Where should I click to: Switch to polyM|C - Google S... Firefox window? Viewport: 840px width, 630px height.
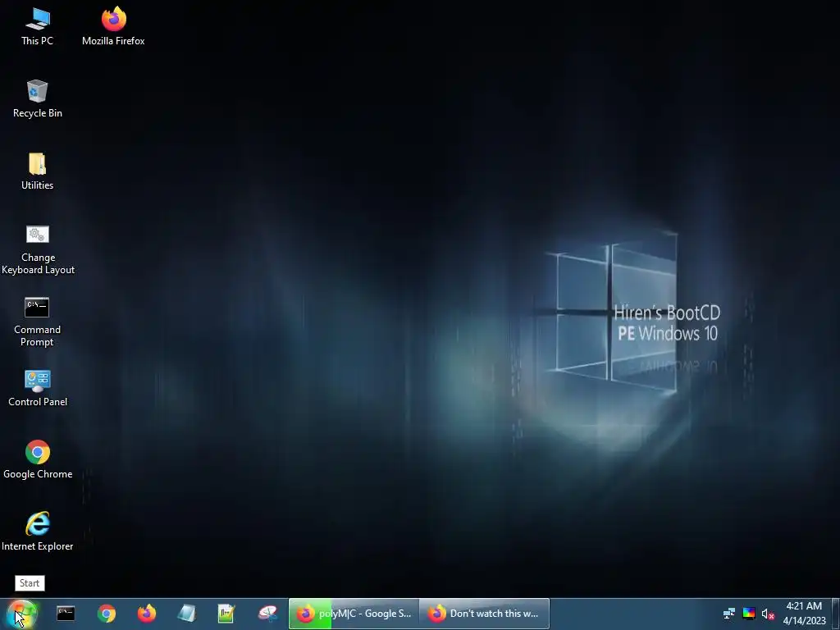(354, 614)
